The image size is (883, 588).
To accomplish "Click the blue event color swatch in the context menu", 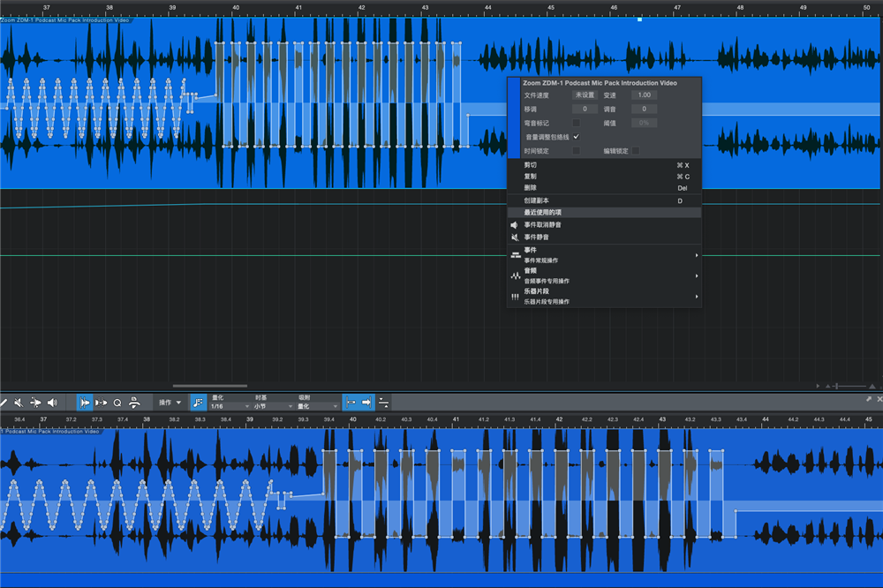I will point(514,117).
